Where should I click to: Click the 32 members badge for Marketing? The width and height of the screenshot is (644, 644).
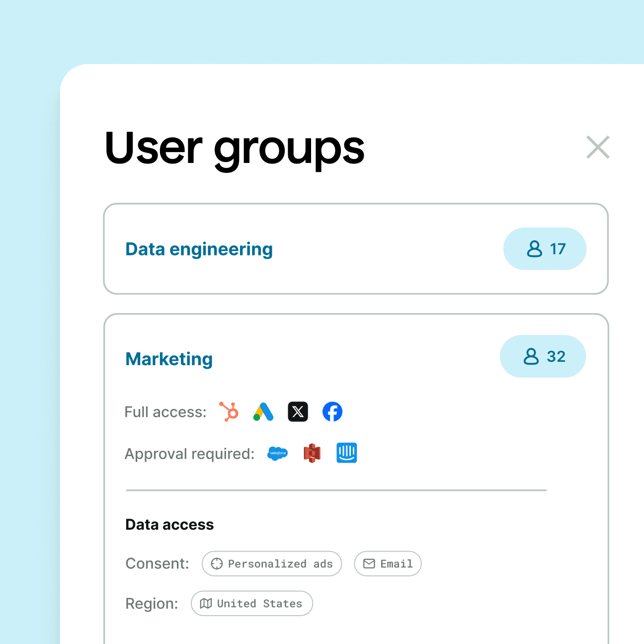pyautogui.click(x=543, y=356)
